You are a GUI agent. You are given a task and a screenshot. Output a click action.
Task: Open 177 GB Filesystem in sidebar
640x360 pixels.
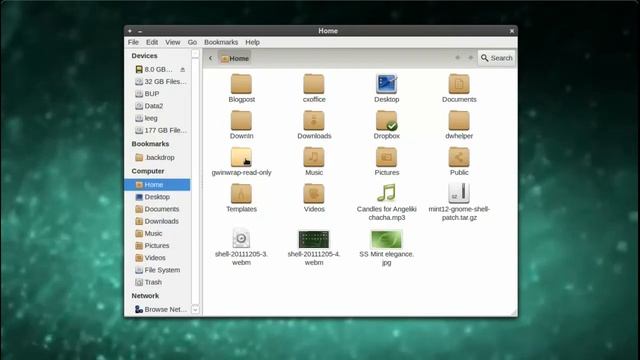click(160, 131)
